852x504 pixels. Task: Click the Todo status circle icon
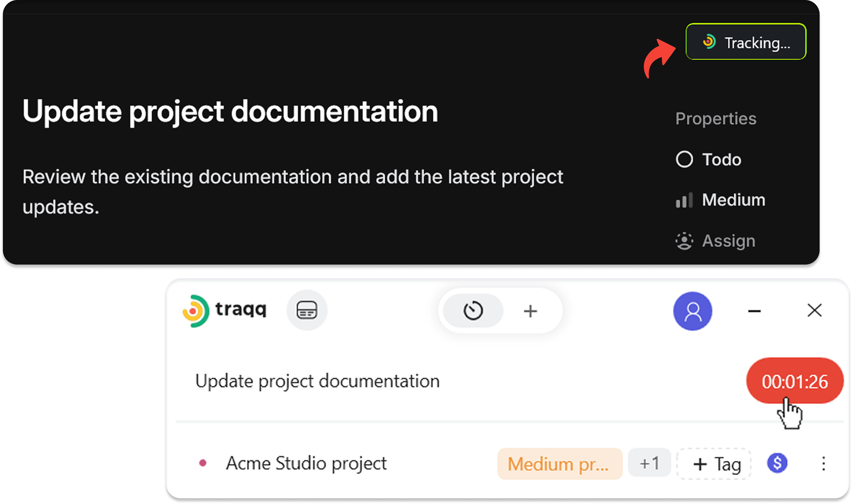684,159
